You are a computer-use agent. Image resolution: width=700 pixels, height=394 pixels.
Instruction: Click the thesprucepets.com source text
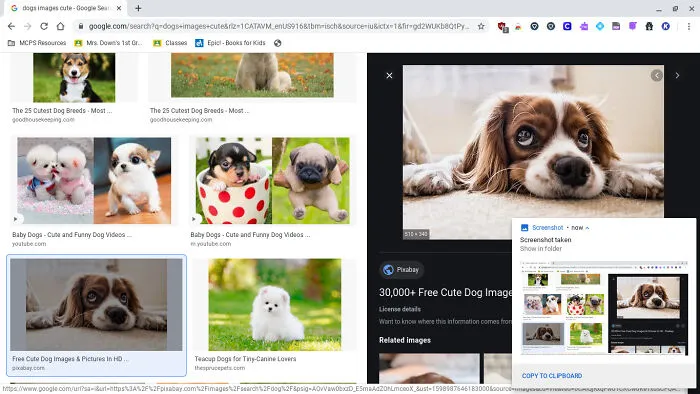click(x=220, y=368)
